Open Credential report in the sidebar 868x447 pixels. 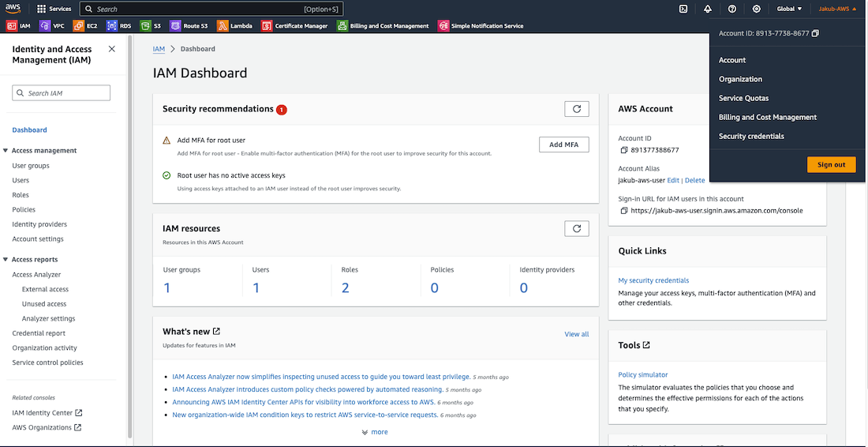39,333
